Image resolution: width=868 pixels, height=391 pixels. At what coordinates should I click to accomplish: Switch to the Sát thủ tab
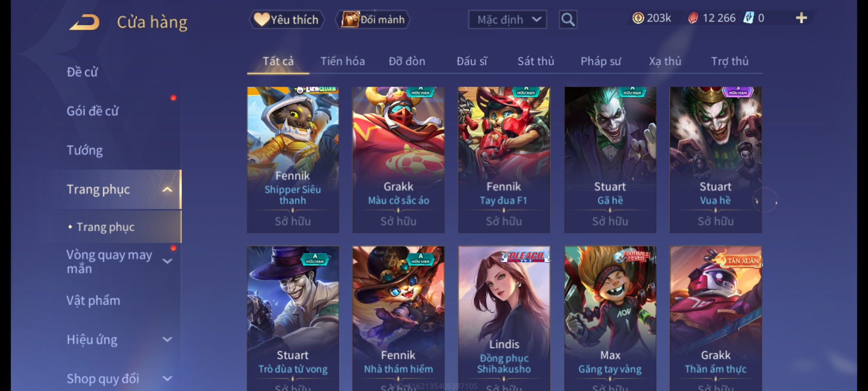point(536,61)
